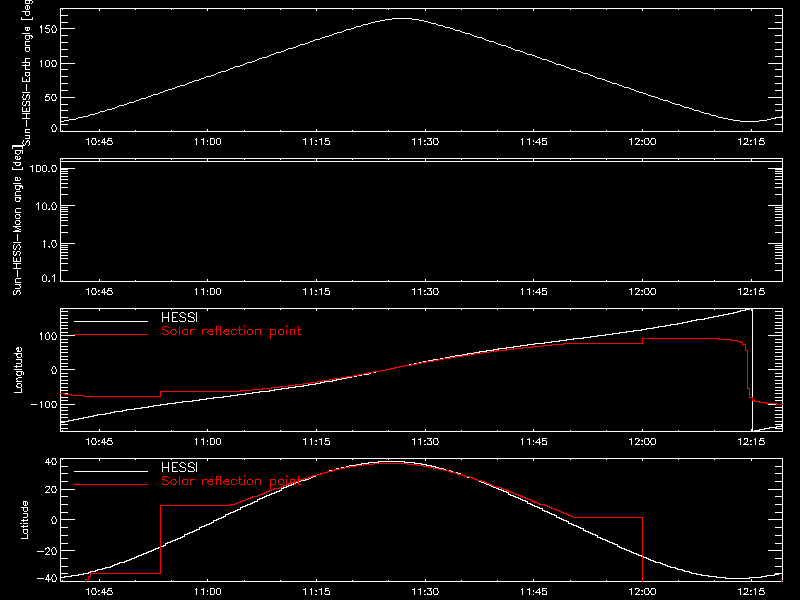Screen dimensions: 800x600
Task: Click the Sun-HESSI-Earth angle axis title
Action: 27,71
